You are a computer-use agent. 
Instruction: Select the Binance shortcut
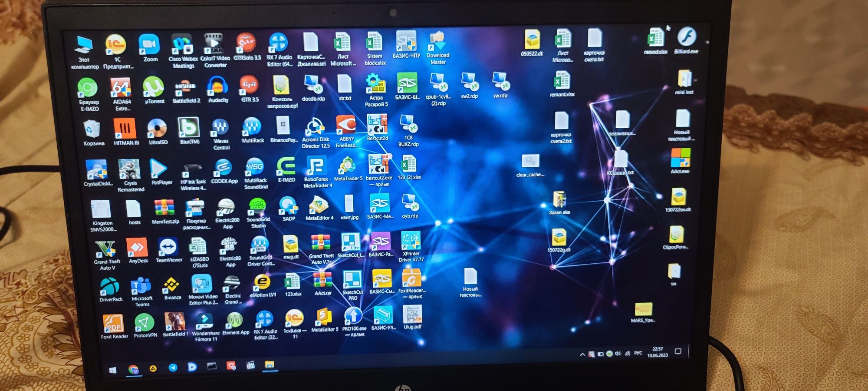click(172, 289)
